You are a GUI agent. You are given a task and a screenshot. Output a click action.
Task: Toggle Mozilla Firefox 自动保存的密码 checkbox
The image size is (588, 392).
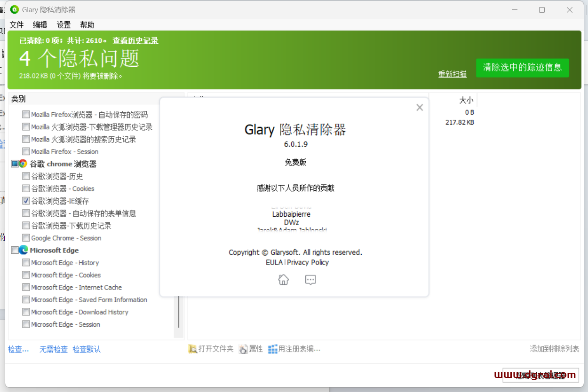point(26,114)
